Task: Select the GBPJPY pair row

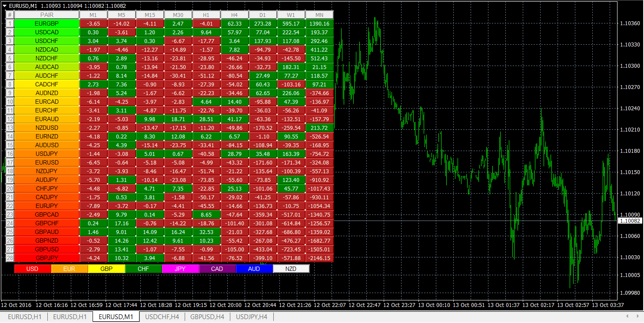Action: coord(46,258)
